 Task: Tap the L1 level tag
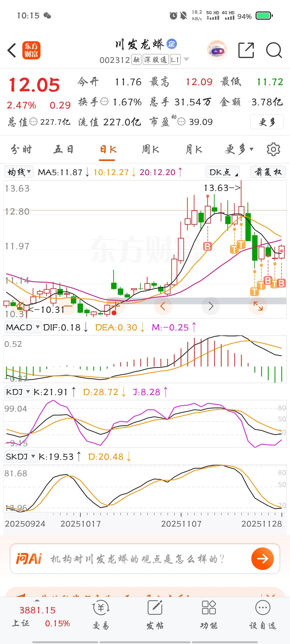click(175, 60)
